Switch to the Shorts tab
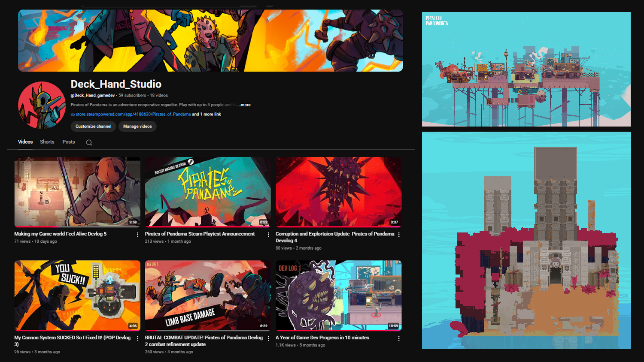 coord(47,142)
